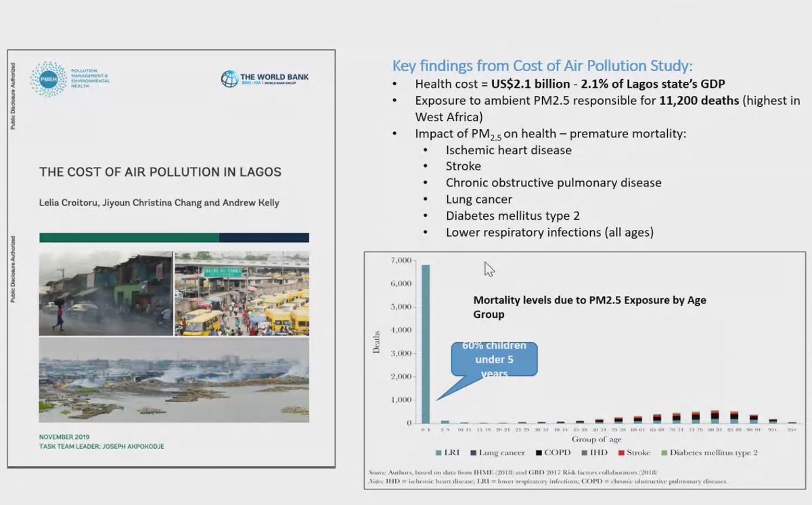The image size is (812, 505).
Task: Click the LRI legend color swatch
Action: [439, 452]
